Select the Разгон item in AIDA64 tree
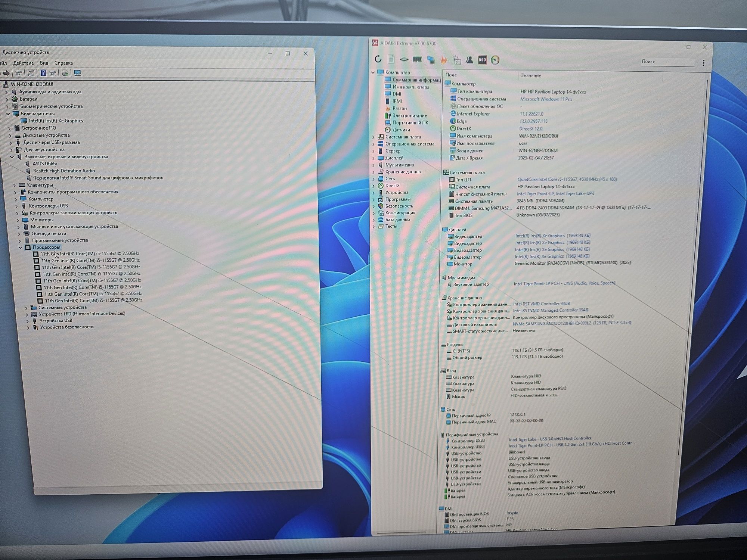 (x=399, y=108)
